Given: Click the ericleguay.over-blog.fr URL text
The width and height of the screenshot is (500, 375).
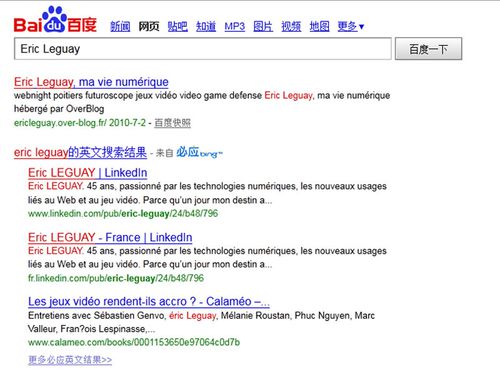Looking at the screenshot, I should [x=60, y=123].
